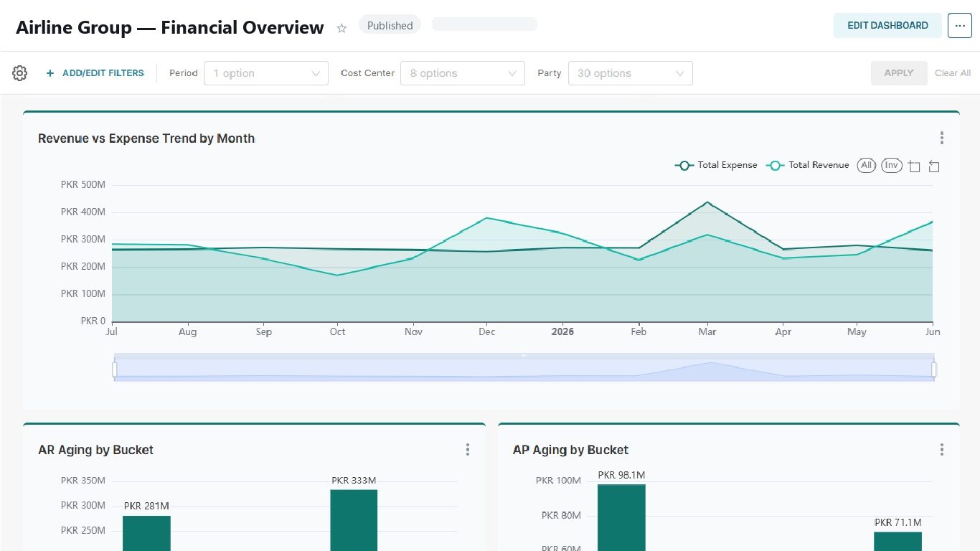Open the three-dot dashboard actions menu
Viewport: 980px width, 551px height.
point(959,25)
